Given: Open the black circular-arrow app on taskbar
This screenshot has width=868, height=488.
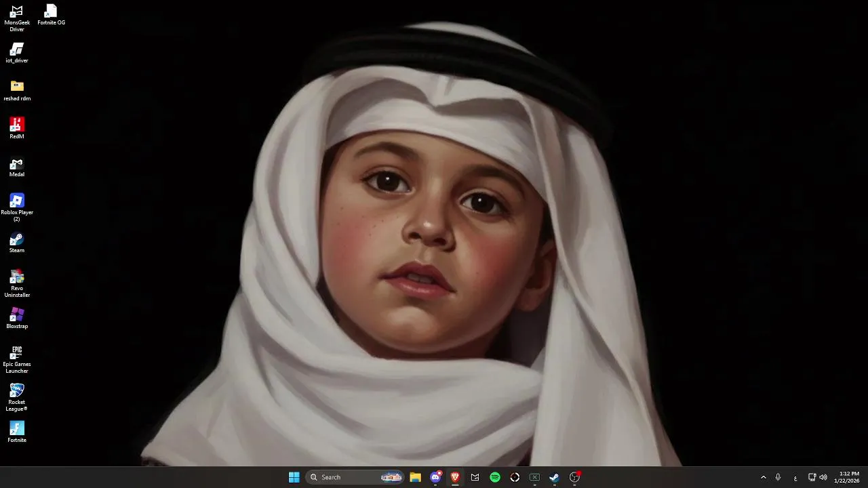Looking at the screenshot, I should pos(515,477).
